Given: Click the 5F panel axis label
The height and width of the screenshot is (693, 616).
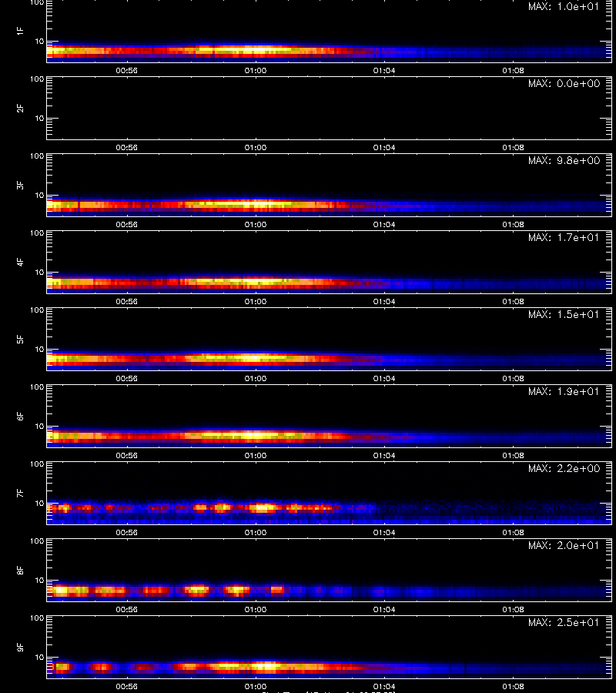Looking at the screenshot, I should pyautogui.click(x=20, y=339).
